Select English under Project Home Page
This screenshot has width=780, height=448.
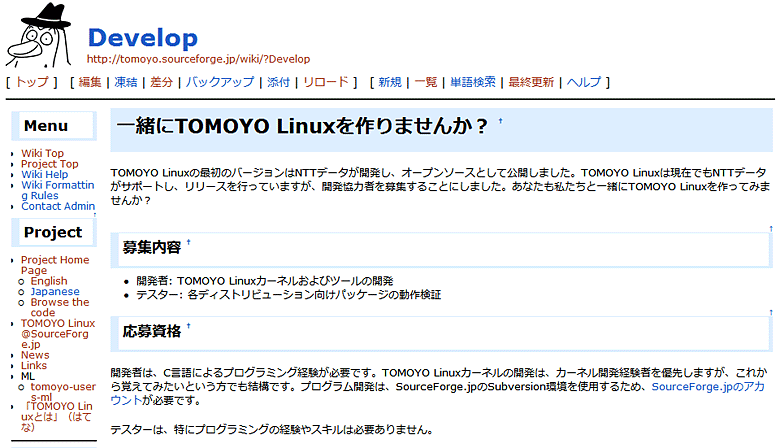pos(49,281)
